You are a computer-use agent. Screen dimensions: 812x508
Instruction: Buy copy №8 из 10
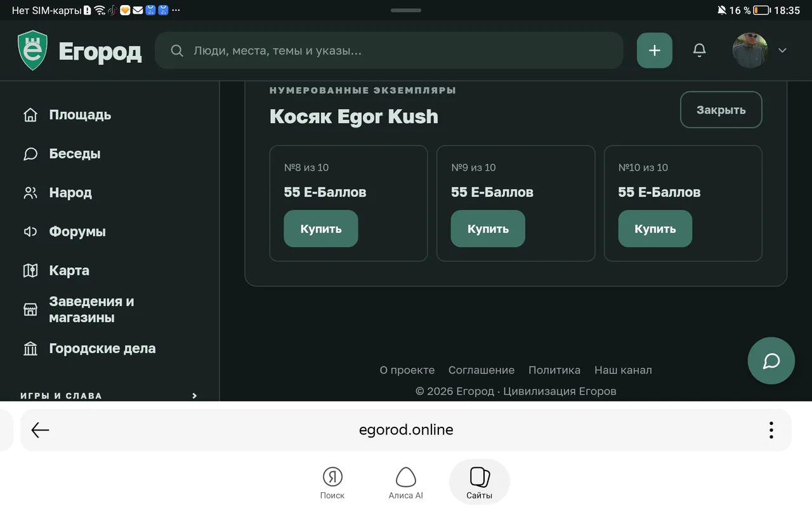[x=321, y=229]
